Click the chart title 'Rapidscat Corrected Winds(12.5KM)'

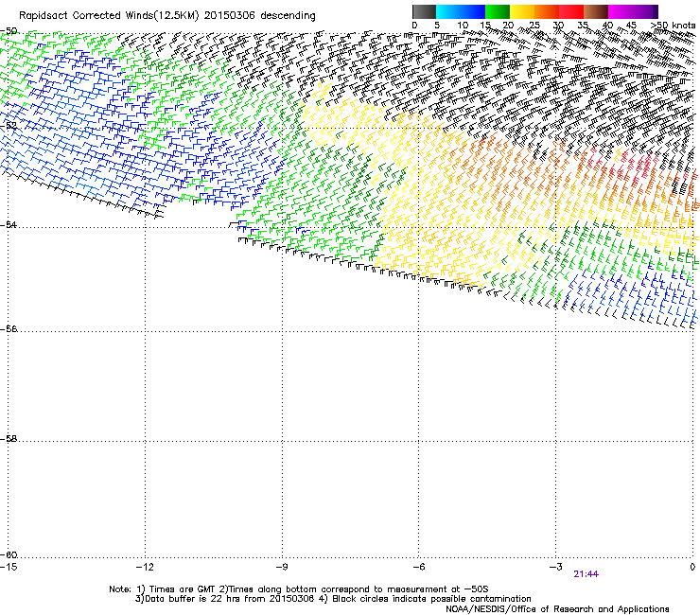pos(109,16)
